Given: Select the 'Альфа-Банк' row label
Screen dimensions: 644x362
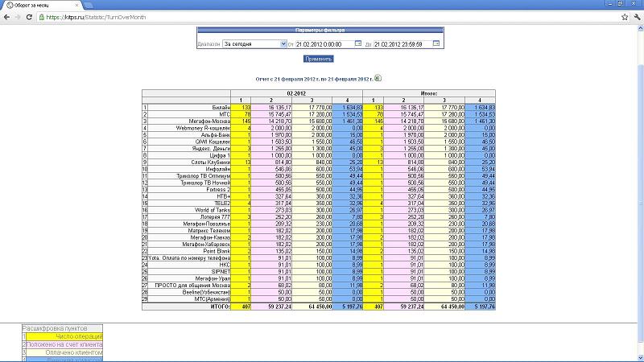Looking at the screenshot, I should pyautogui.click(x=216, y=135).
